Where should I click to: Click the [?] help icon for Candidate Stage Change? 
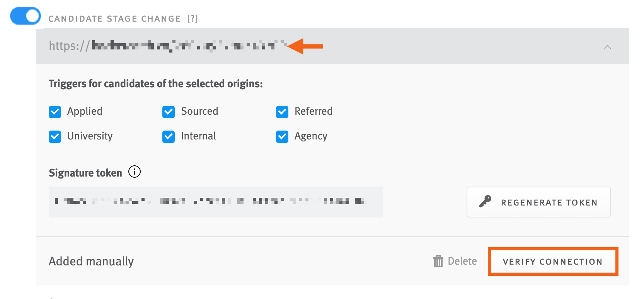(x=193, y=18)
